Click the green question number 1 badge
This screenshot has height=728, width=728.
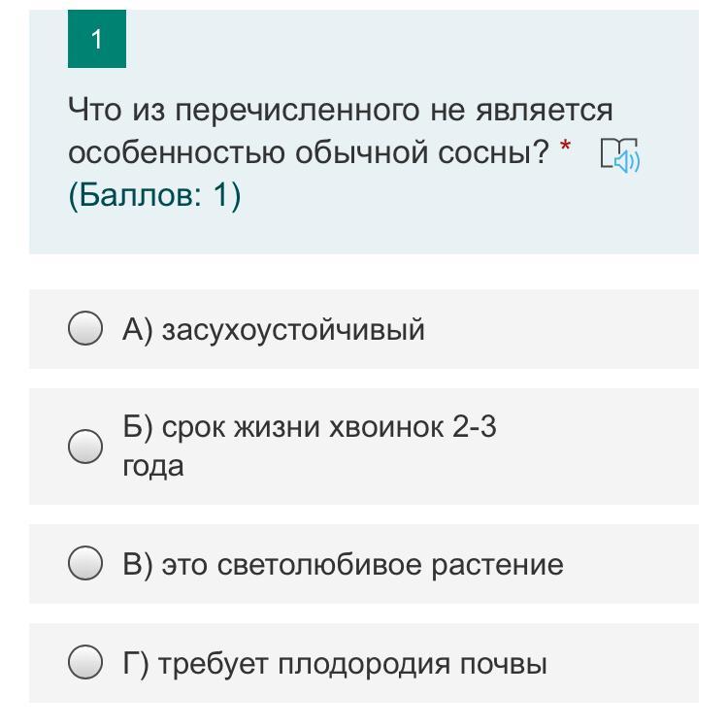(96, 39)
